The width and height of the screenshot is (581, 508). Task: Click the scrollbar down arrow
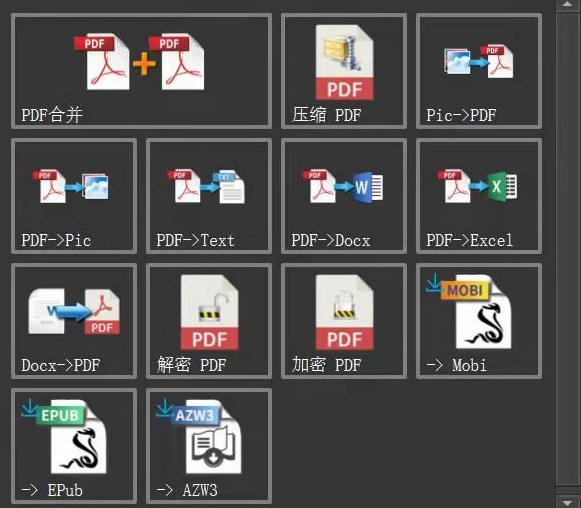point(568,502)
